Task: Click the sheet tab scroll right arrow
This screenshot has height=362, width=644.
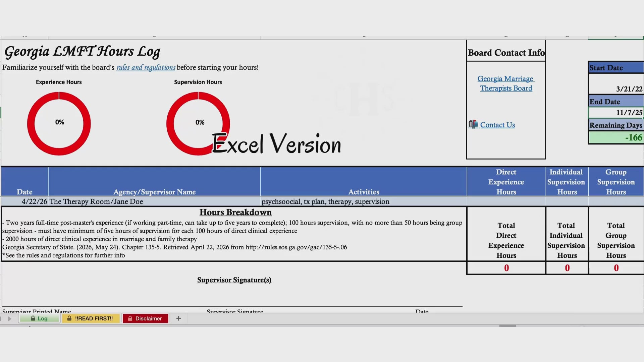Action: 9,318
